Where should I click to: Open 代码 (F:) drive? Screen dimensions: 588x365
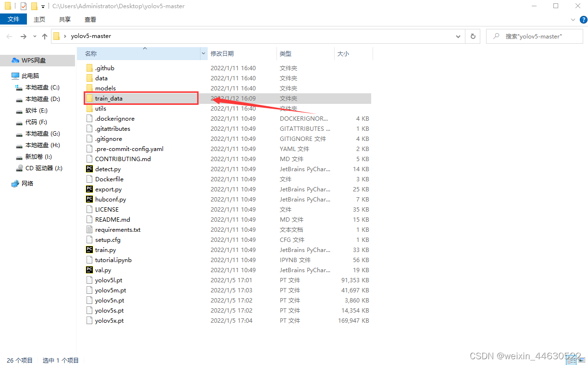click(32, 122)
